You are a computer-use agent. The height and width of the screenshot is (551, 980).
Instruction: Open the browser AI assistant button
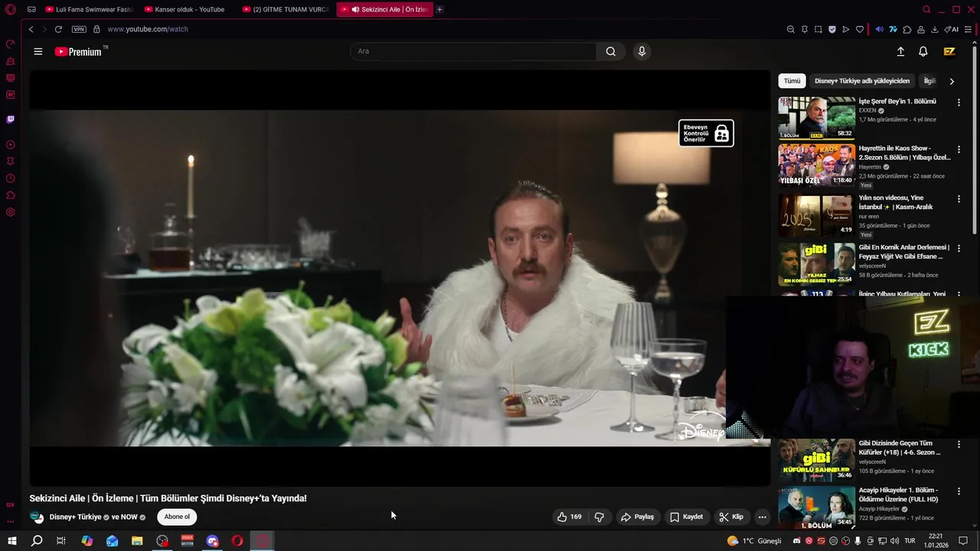952,29
